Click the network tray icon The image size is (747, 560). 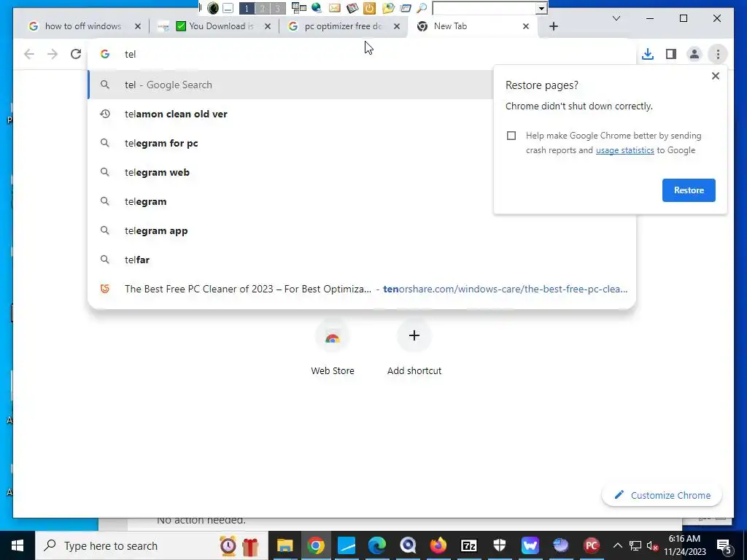(x=635, y=545)
